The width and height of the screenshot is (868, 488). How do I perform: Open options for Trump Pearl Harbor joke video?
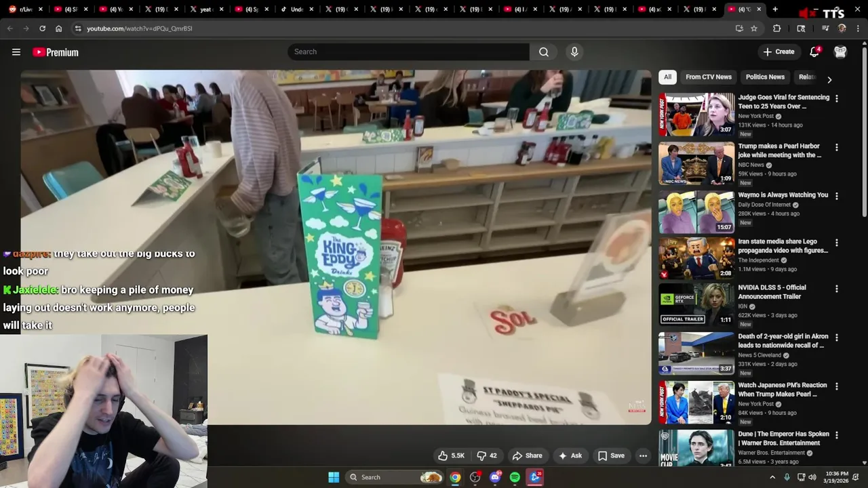click(x=836, y=147)
